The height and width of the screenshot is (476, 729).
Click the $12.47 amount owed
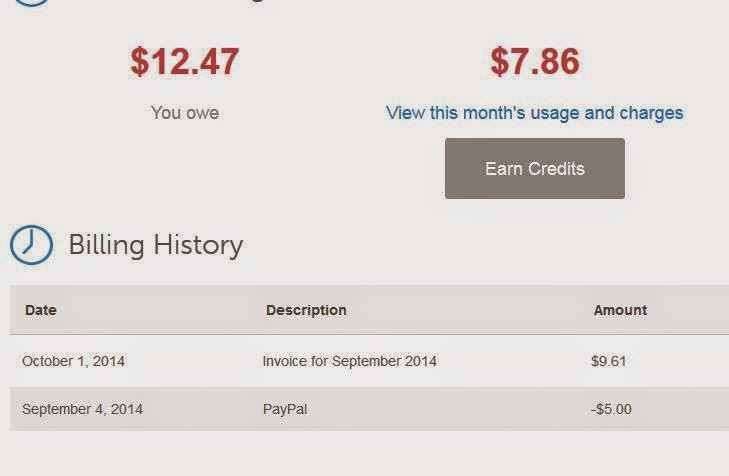pos(185,62)
